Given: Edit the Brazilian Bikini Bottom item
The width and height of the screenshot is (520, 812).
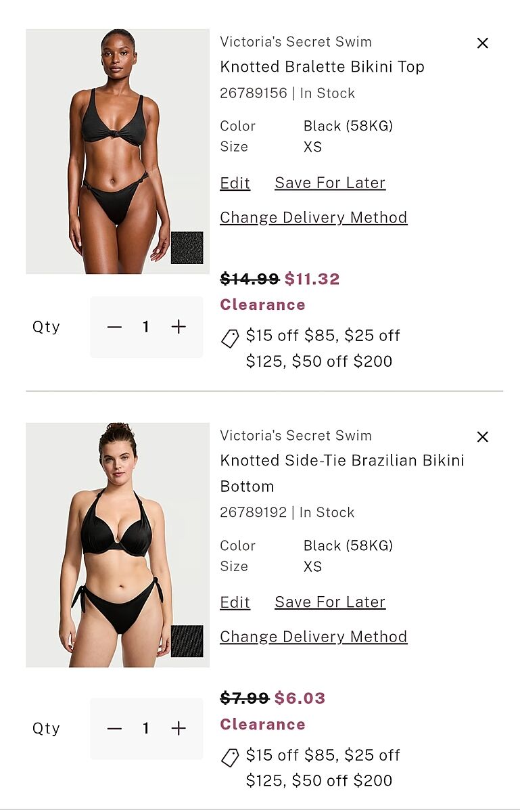Looking at the screenshot, I should pyautogui.click(x=235, y=603).
